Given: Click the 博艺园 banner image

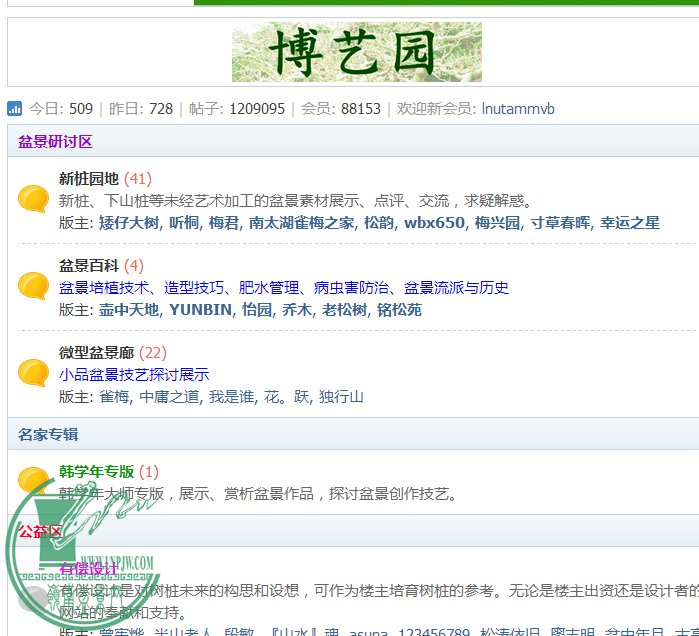Looking at the screenshot, I should [356, 52].
